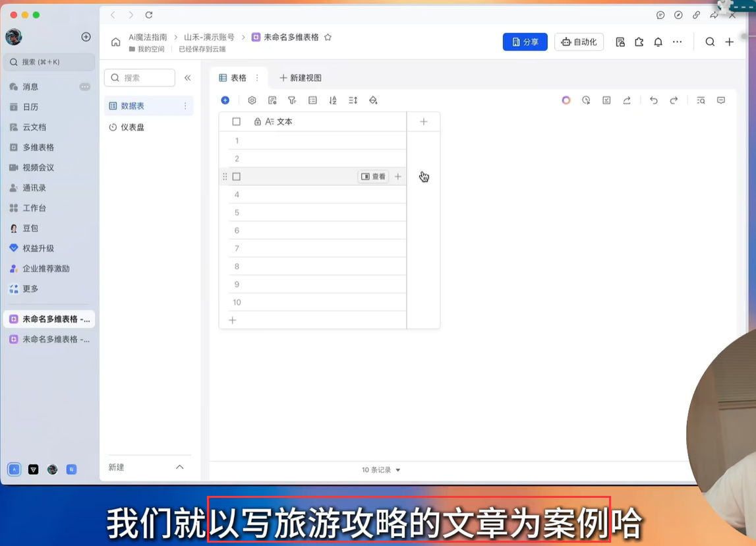The height and width of the screenshot is (546, 756).
Task: Collapse the table list sidebar panel
Action: click(188, 78)
